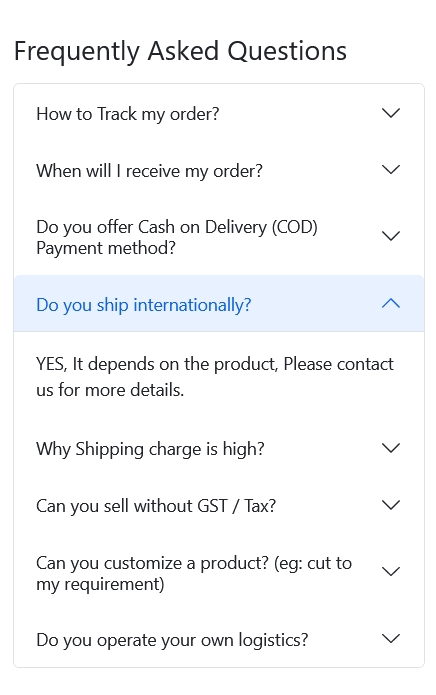436x695 pixels.
Task: Click the Frequently Asked Questions heading
Action: [x=180, y=51]
